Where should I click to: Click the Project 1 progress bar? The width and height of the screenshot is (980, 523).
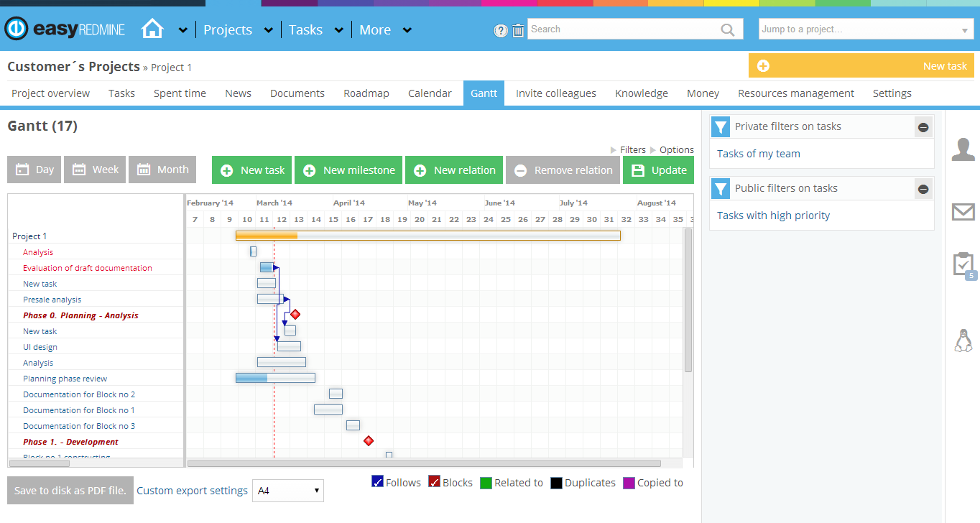coord(428,236)
